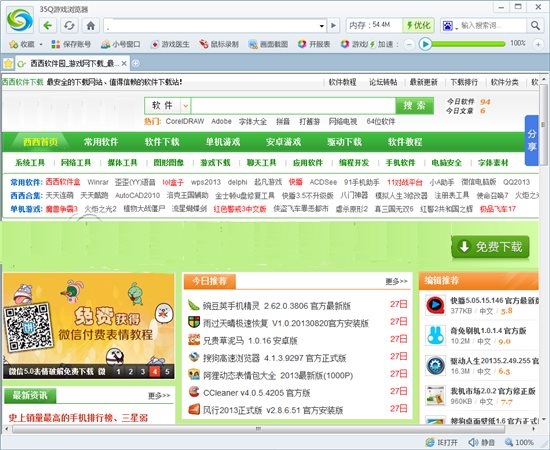
Task: Select carousel slide number 1
Action: (119, 371)
